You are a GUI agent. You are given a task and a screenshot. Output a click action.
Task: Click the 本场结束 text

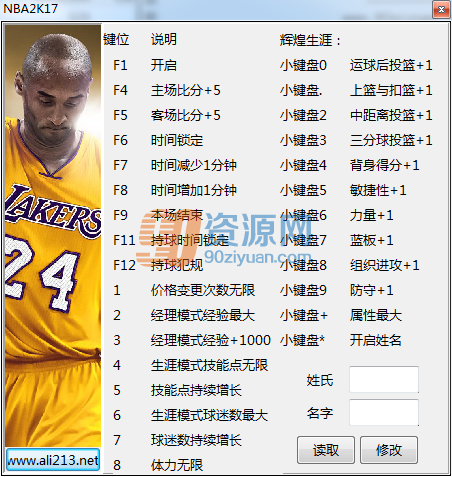(177, 215)
